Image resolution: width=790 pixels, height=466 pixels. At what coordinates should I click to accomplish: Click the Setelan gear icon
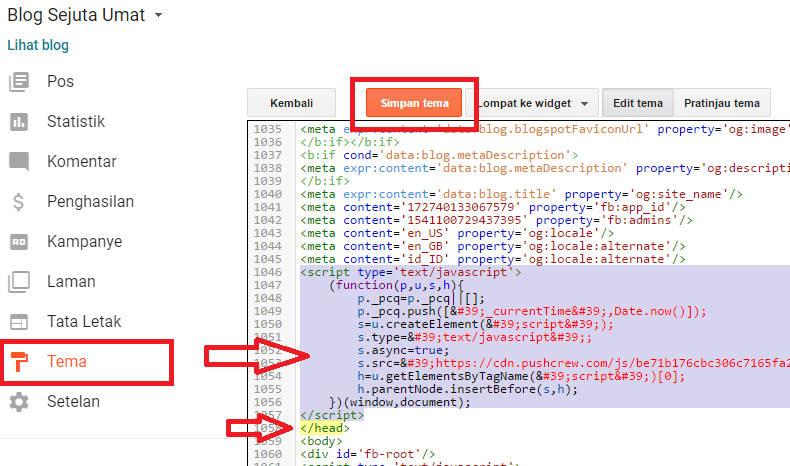(x=19, y=402)
